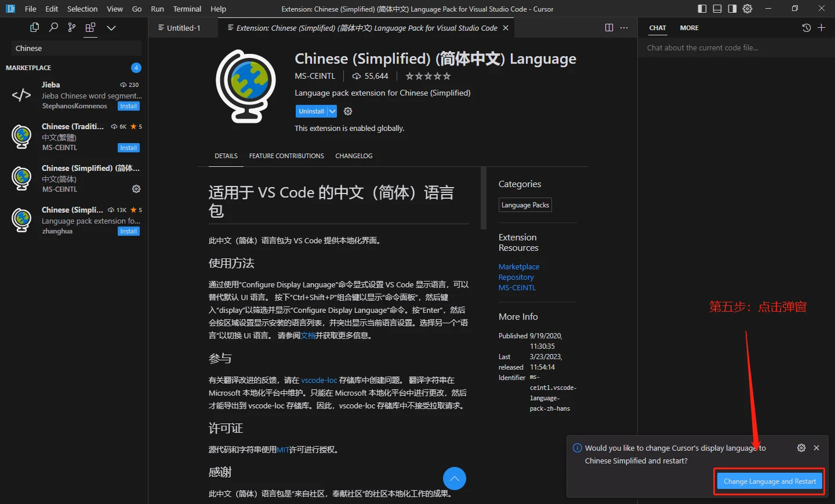Click Change Language and Restart button
Image resolution: width=835 pixels, height=504 pixels.
click(769, 481)
